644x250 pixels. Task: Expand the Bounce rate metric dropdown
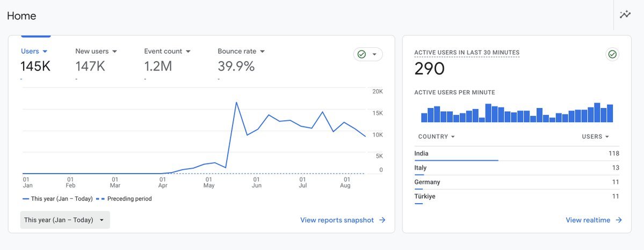point(262,52)
